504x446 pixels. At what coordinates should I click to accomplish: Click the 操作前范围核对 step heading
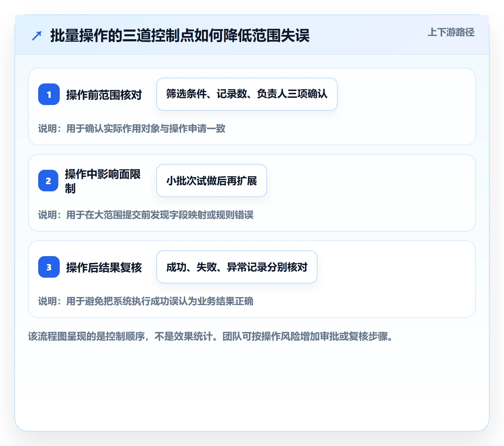pyautogui.click(x=104, y=95)
